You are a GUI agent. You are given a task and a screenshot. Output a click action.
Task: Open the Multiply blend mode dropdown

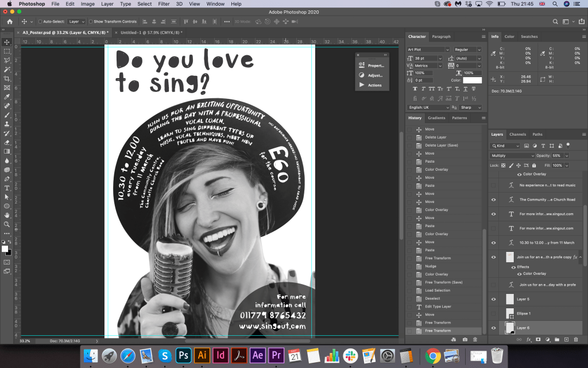coord(512,156)
